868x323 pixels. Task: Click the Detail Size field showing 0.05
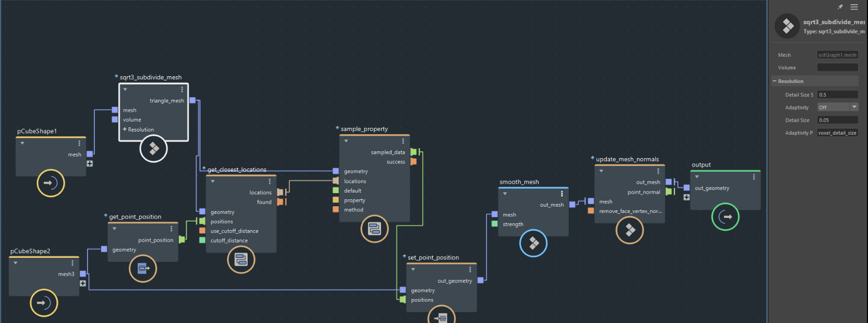pyautogui.click(x=837, y=120)
